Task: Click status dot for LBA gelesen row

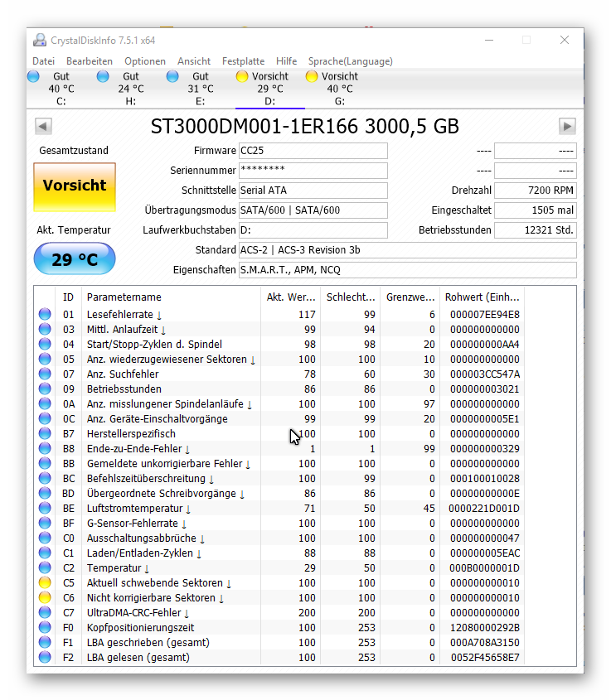Action: [x=45, y=658]
